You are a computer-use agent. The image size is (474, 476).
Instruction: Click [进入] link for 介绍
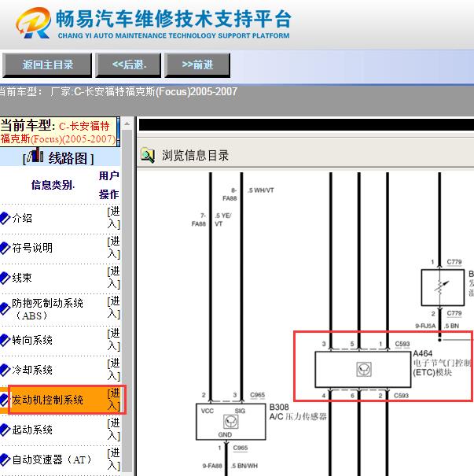(x=114, y=218)
